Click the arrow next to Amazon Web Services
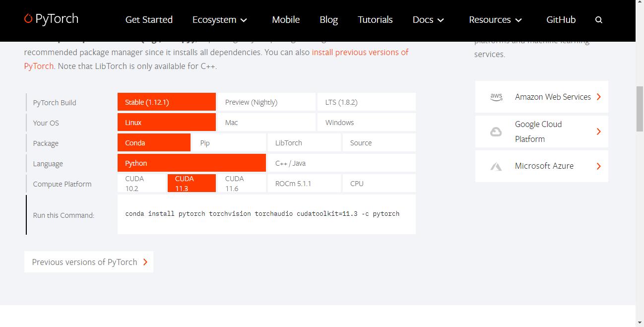The width and height of the screenshot is (644, 327). tap(598, 97)
